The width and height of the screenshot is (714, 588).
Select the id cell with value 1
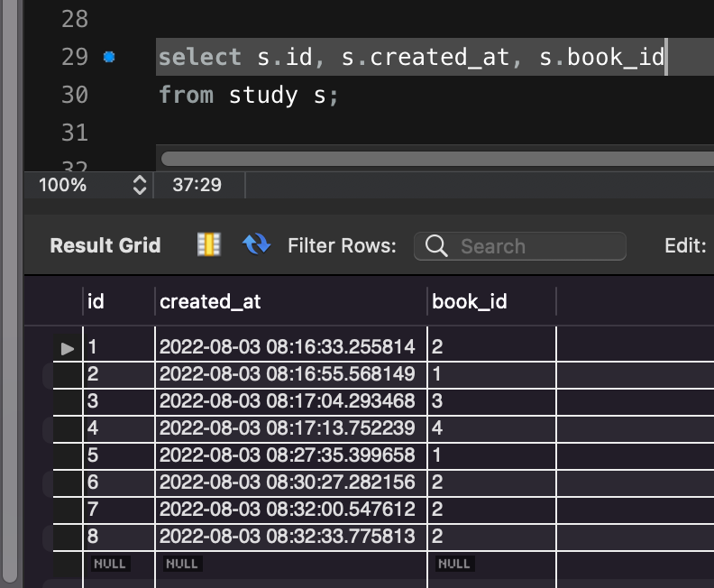119,347
